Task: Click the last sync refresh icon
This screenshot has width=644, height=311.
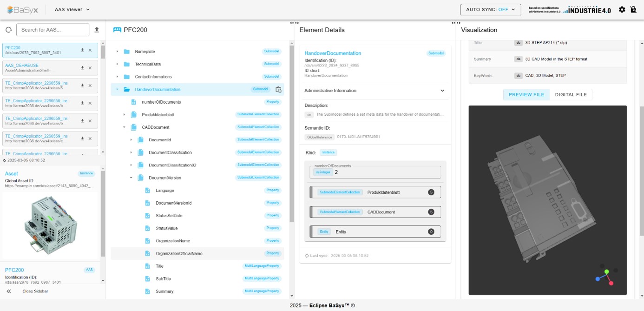Action: coord(307,256)
